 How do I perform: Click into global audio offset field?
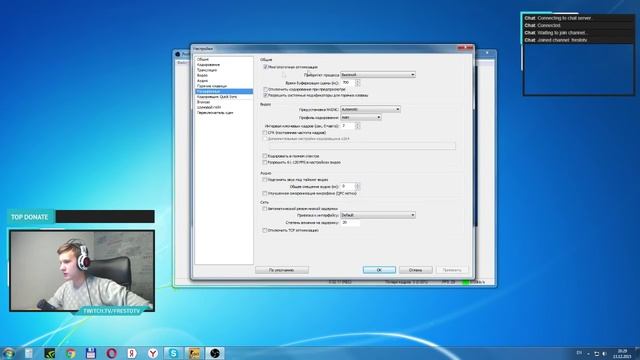click(x=348, y=187)
